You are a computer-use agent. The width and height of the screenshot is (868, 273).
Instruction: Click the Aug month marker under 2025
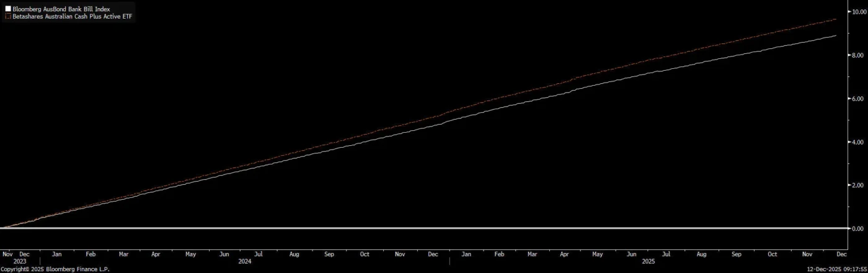pyautogui.click(x=701, y=254)
